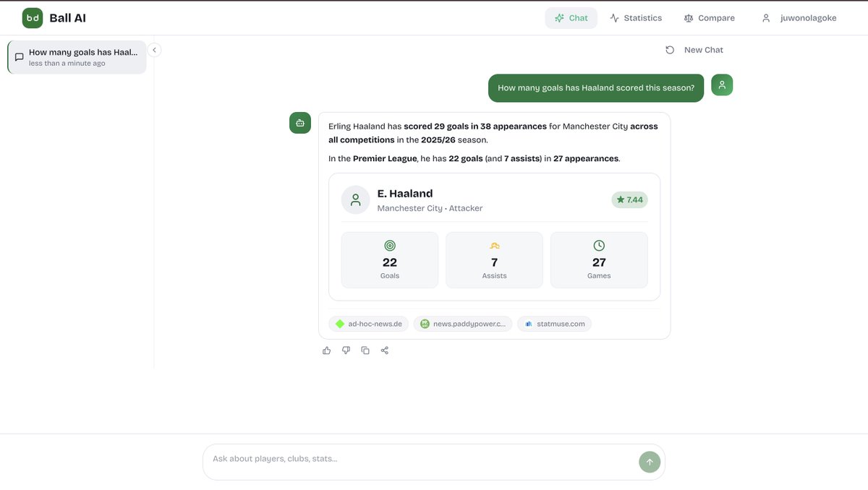
Task: Click the E. Haaland player avatar icon
Action: click(355, 200)
